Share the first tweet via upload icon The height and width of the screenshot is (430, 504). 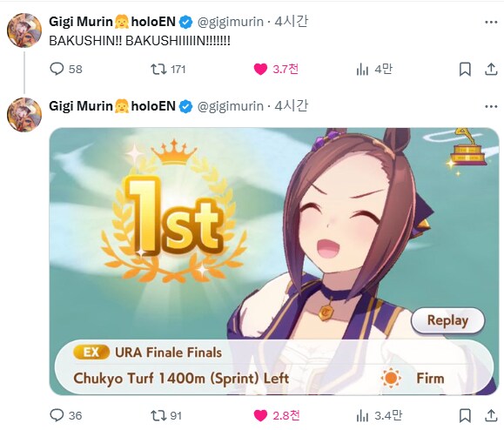tap(491, 70)
